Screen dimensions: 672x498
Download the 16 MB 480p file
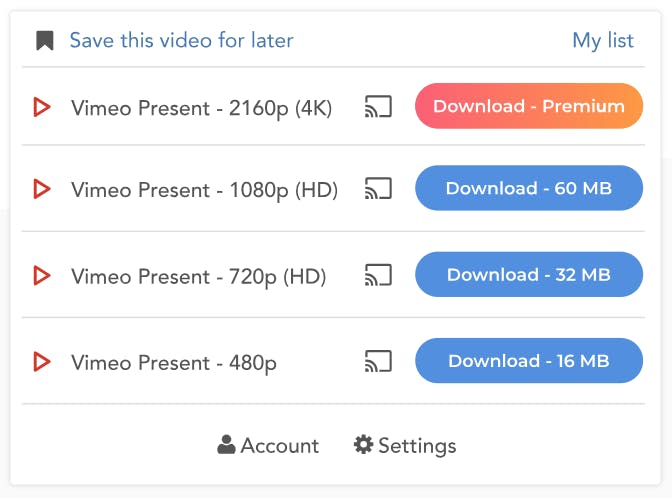[529, 360]
